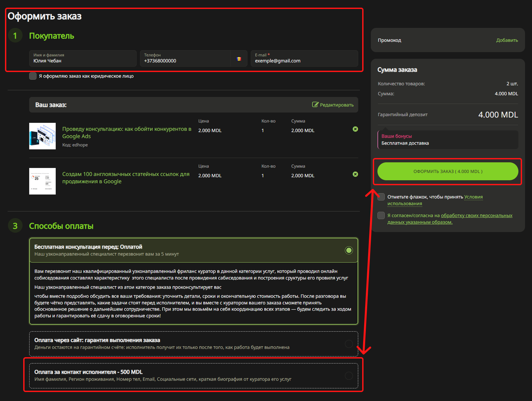Select free consultation before payment option
532x401 pixels.
tap(349, 250)
